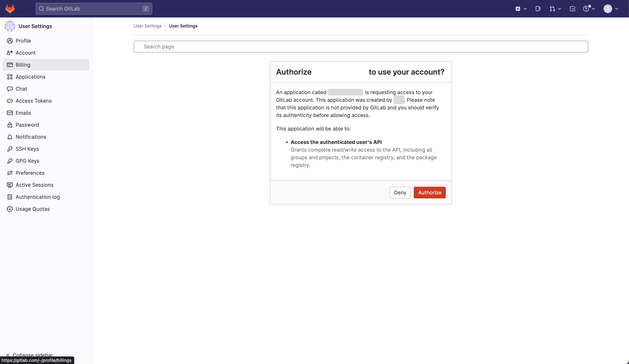Click the Create new (+) icon

click(x=518, y=9)
